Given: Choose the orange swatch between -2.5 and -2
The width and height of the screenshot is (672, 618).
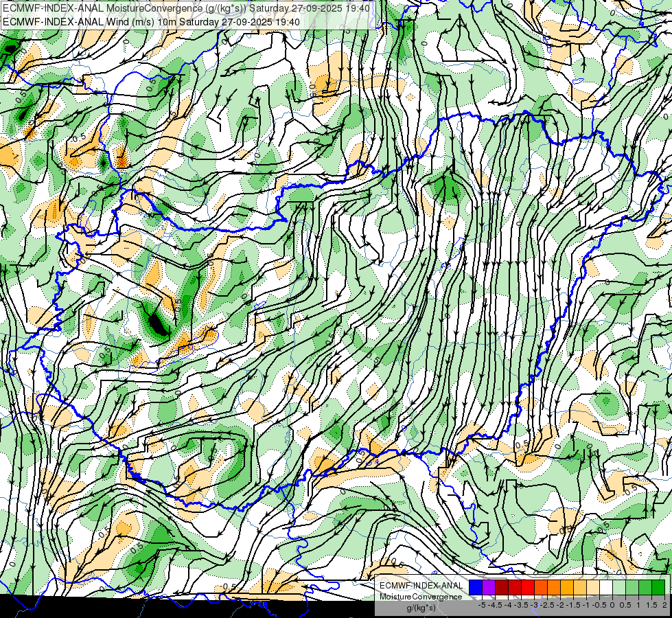Looking at the screenshot, I should (x=554, y=587).
